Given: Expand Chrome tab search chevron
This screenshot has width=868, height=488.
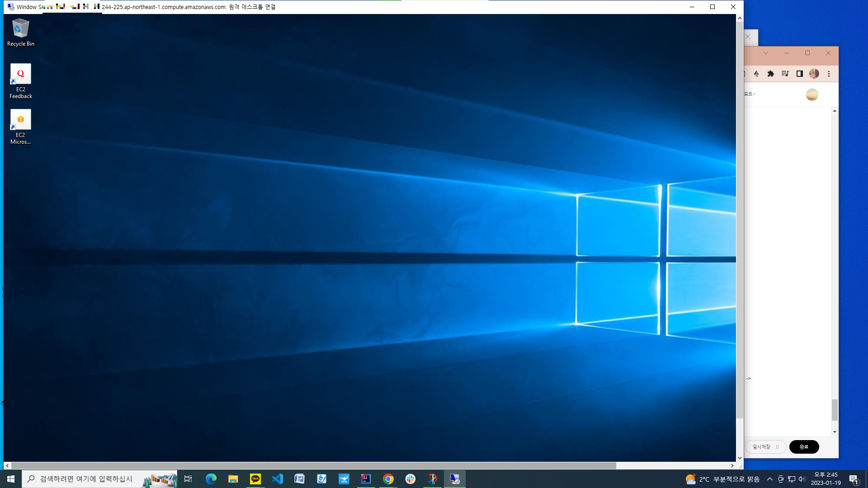Looking at the screenshot, I should [766, 53].
